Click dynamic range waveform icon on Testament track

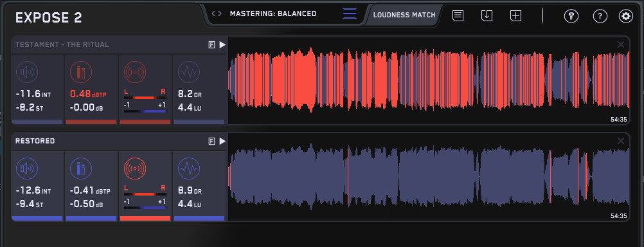point(189,72)
